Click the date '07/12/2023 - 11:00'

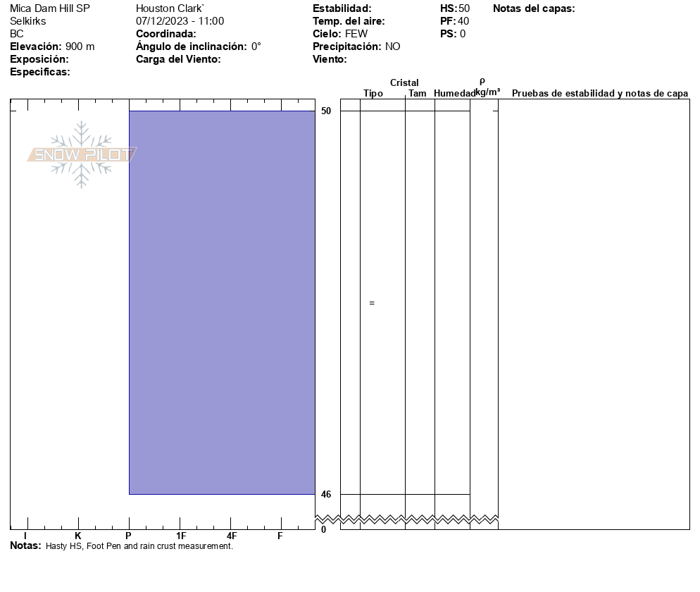coord(180,21)
